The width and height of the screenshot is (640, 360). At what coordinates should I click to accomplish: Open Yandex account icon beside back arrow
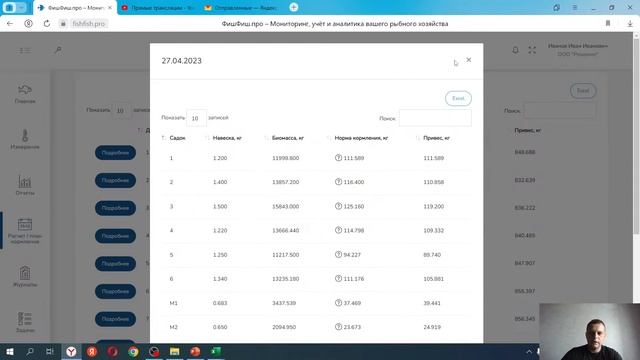point(28,24)
